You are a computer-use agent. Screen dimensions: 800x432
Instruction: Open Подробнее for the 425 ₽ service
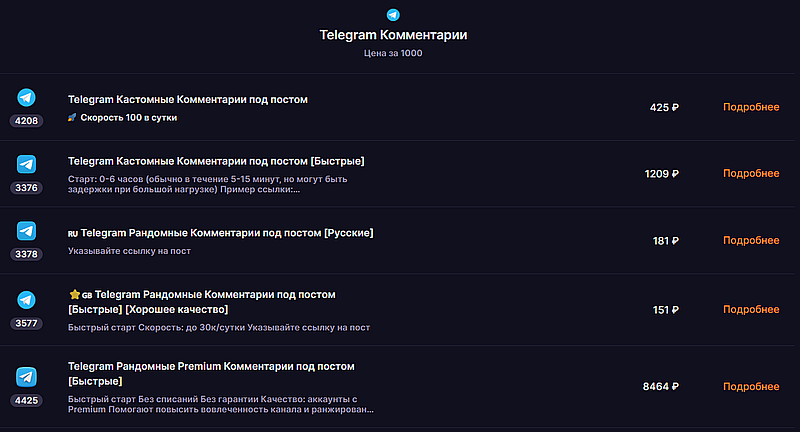tap(751, 107)
